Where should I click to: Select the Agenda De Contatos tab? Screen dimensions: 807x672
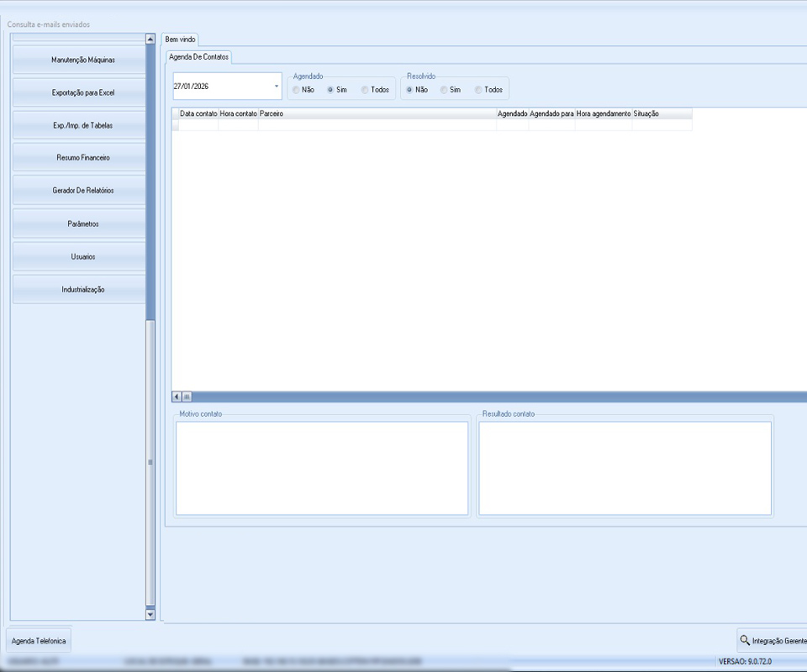[198, 57]
